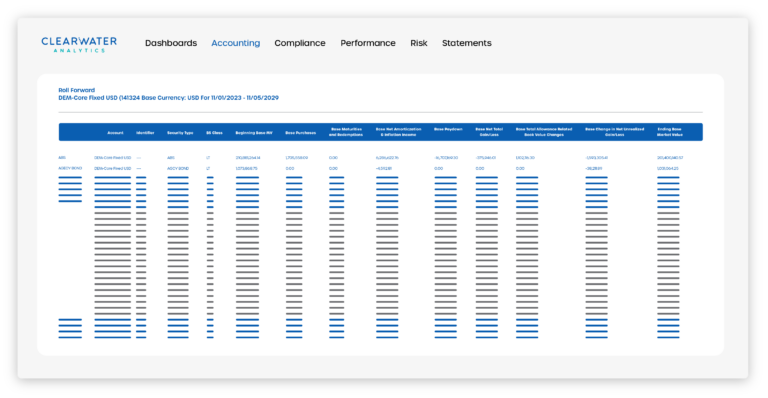Click Base Purchases 0.00 in AGCY BOND row
The image size is (768, 398).
coord(290,168)
